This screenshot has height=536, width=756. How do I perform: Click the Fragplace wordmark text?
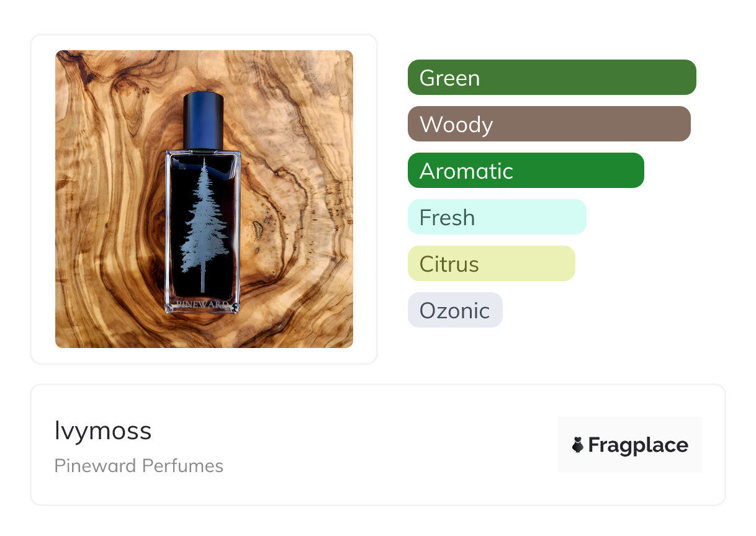[638, 445]
